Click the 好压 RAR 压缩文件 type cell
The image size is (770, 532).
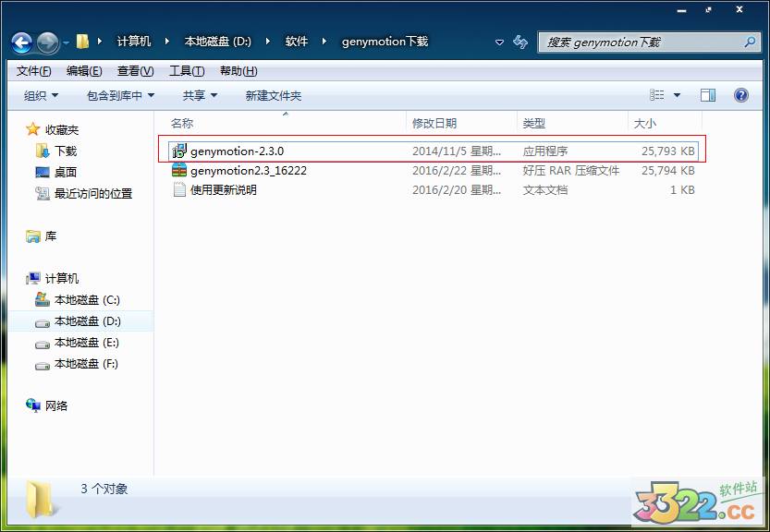(570, 170)
